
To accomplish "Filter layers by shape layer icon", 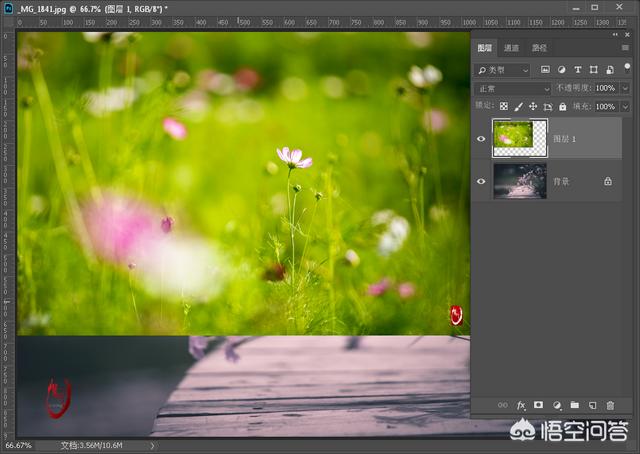I will [x=593, y=69].
